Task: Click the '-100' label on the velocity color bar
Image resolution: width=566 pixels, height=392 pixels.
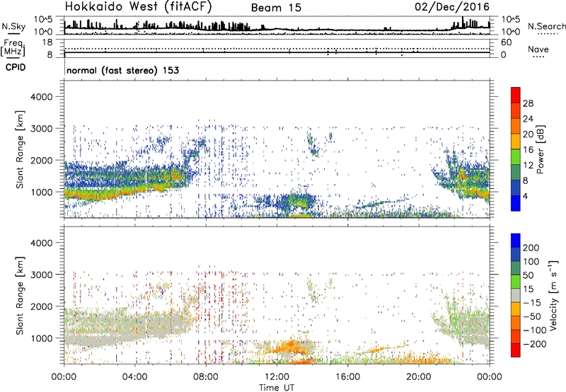Action: (535, 330)
